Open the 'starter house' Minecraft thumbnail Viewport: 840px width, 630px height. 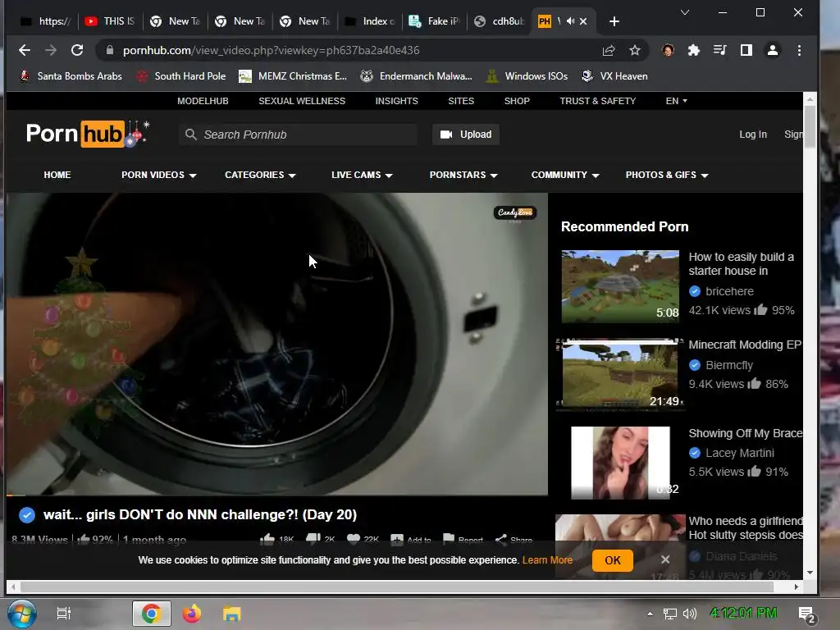620,286
